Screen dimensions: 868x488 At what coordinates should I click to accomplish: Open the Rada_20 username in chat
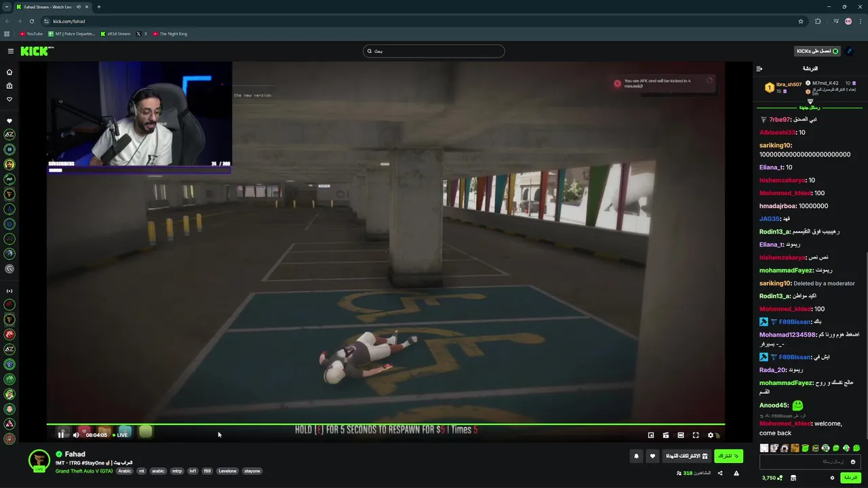click(x=772, y=370)
